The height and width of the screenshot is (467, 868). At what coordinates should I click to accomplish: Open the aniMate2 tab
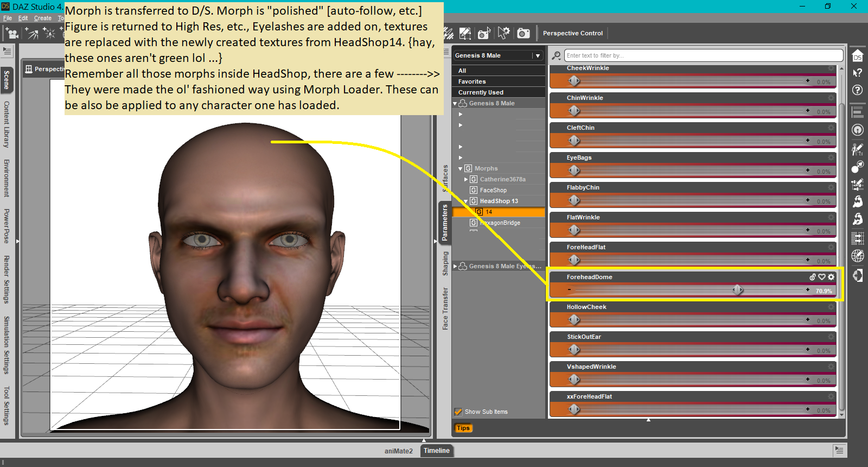click(x=399, y=451)
